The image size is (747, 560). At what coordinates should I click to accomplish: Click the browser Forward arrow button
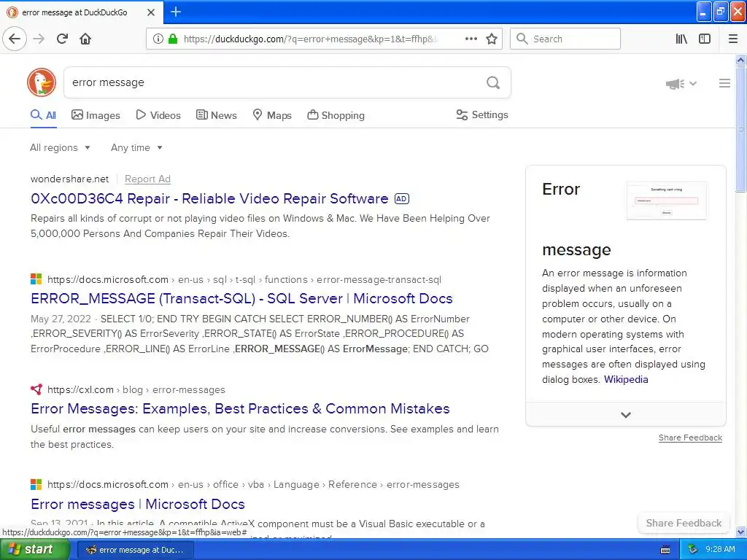[x=39, y=39]
